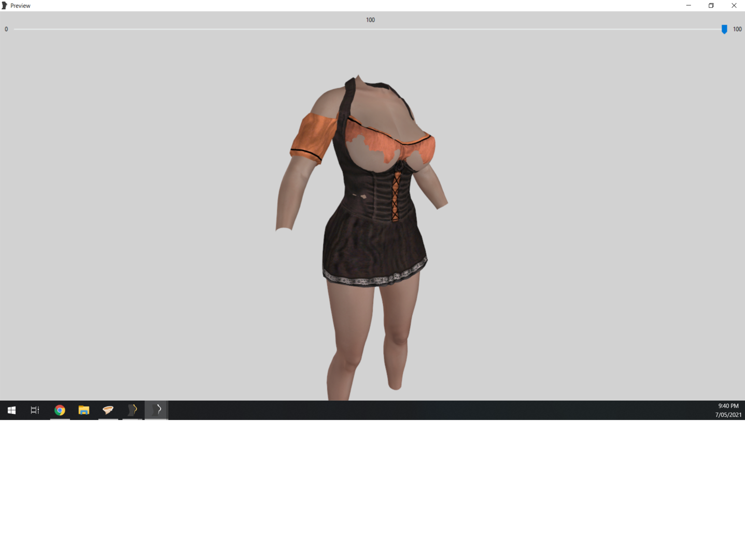Click the middle of the weight slider track
This screenshot has width=745, height=560.
point(370,29)
